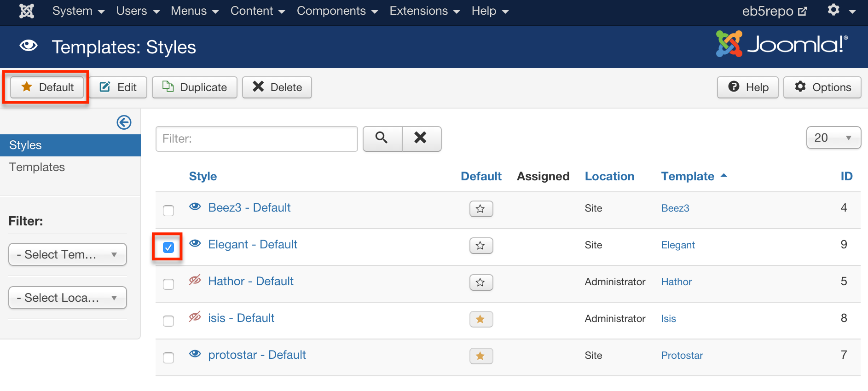The height and width of the screenshot is (391, 868).
Task: Toggle default star for Beez3 - Default
Action: (x=481, y=209)
